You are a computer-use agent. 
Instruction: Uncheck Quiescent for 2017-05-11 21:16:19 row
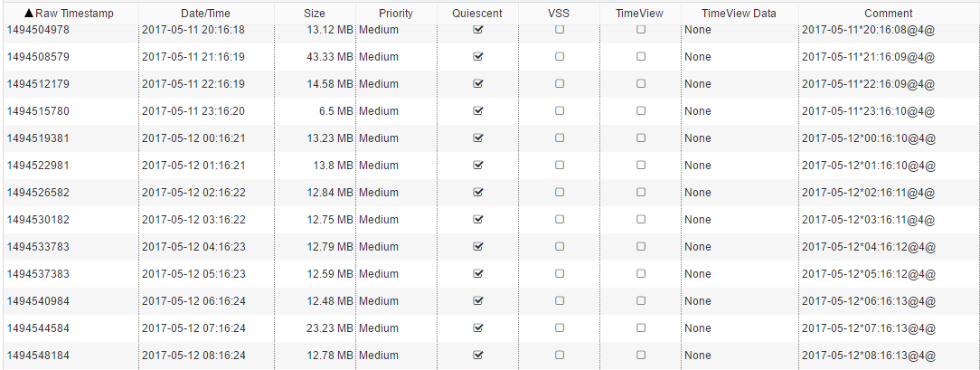tap(478, 56)
